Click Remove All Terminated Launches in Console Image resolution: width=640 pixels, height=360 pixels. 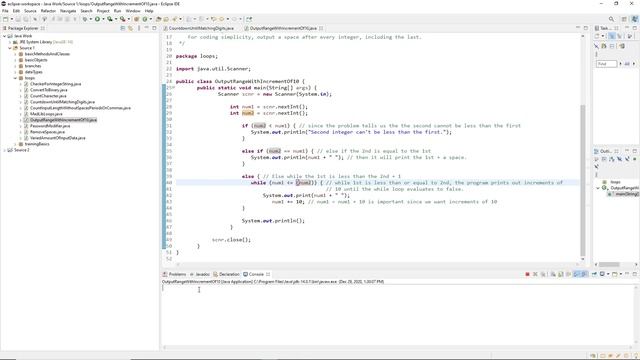tap(543, 274)
